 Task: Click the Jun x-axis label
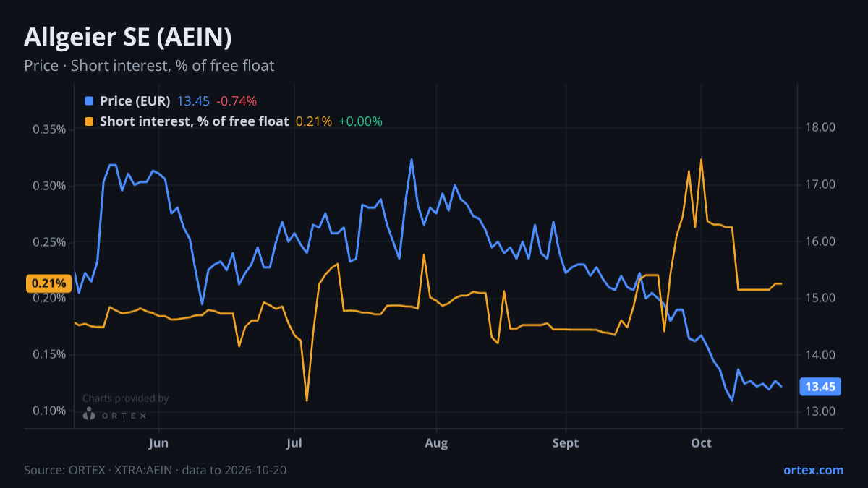point(158,442)
